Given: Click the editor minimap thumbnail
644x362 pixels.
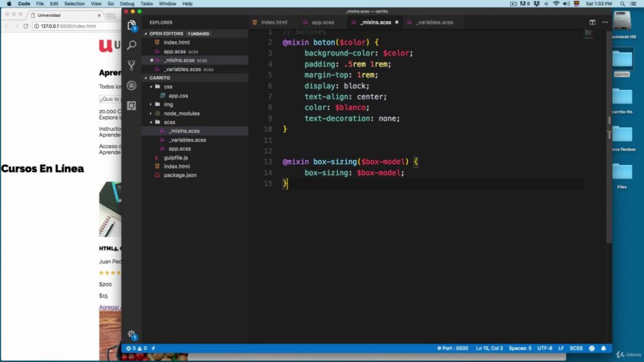Looking at the screenshot, I should (589, 34).
